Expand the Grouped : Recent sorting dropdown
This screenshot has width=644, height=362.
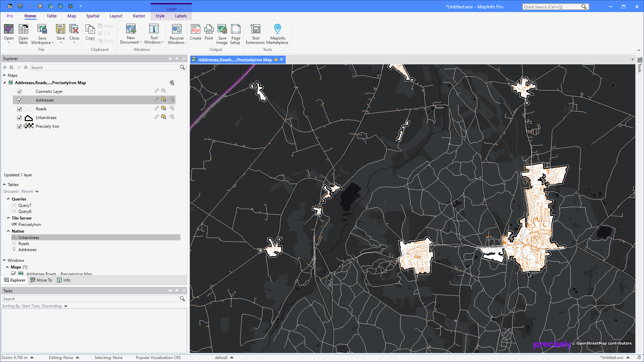pos(37,191)
